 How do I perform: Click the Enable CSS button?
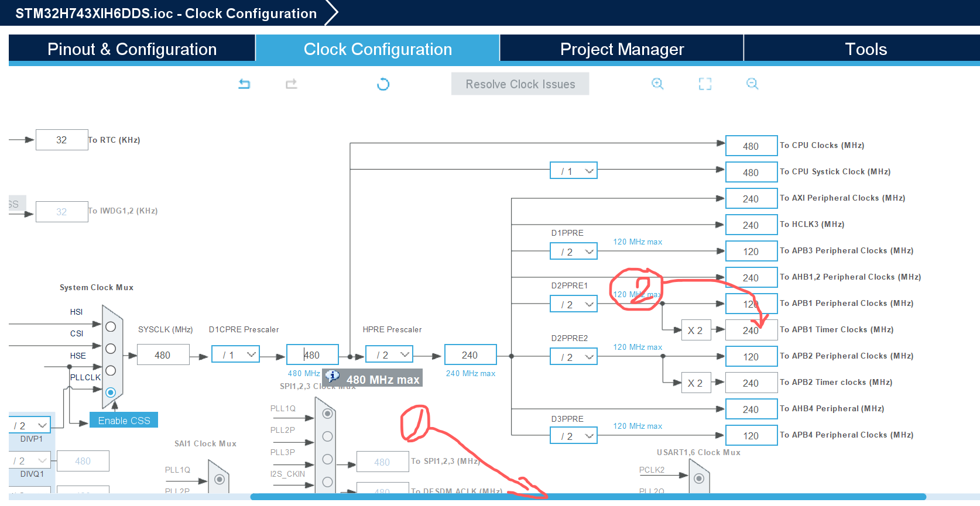(x=124, y=421)
